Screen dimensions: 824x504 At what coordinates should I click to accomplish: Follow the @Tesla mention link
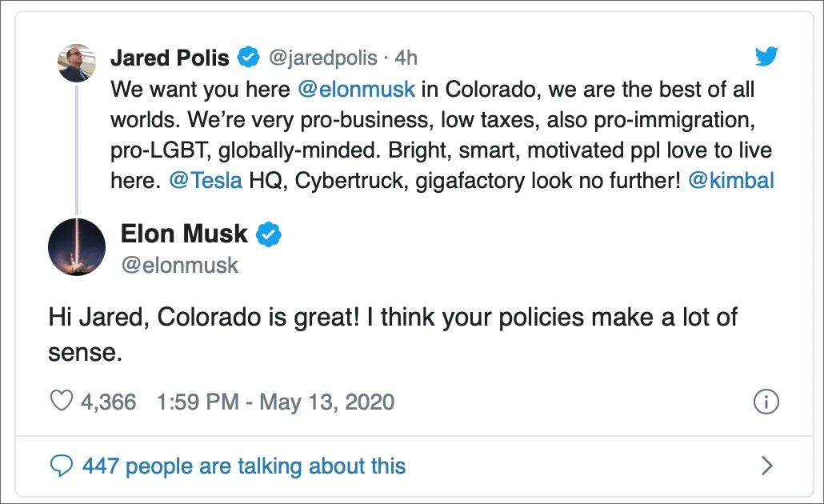[206, 180]
